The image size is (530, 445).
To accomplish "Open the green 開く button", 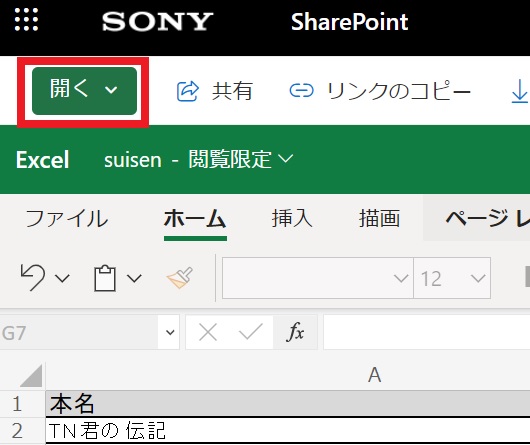I will [x=85, y=91].
